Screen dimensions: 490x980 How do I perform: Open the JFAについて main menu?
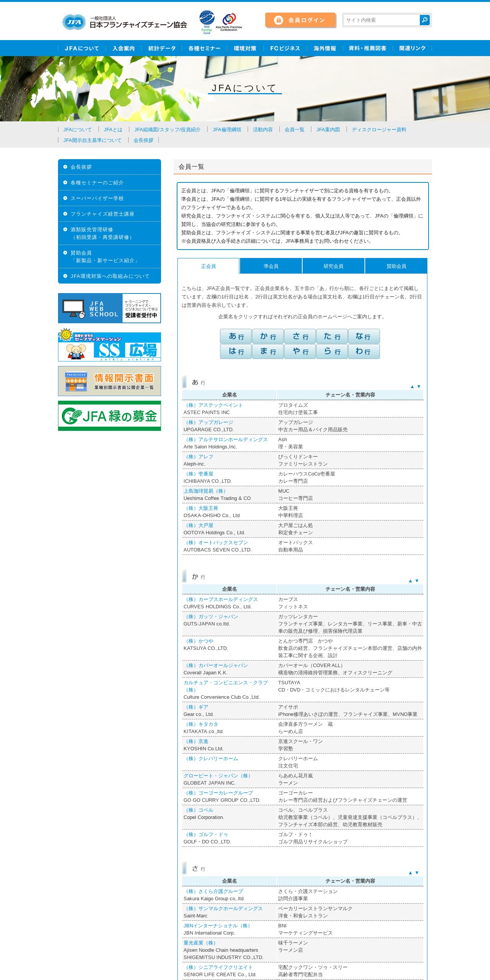point(82,48)
